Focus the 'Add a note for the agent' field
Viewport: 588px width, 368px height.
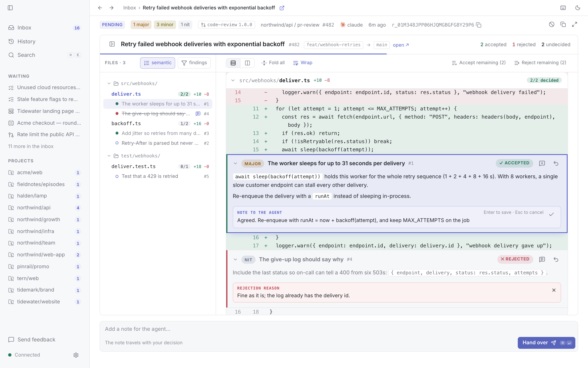pos(339,329)
